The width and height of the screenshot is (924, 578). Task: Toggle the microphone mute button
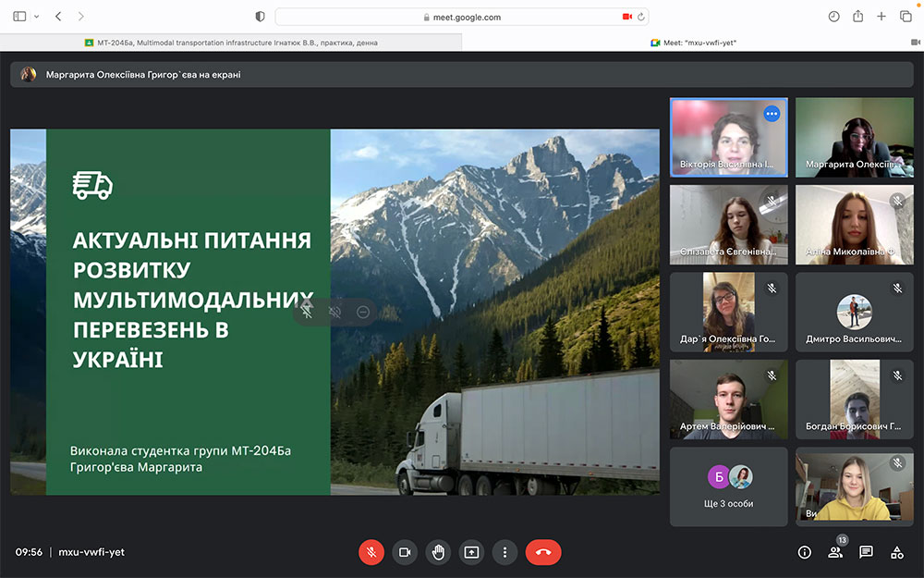point(371,552)
